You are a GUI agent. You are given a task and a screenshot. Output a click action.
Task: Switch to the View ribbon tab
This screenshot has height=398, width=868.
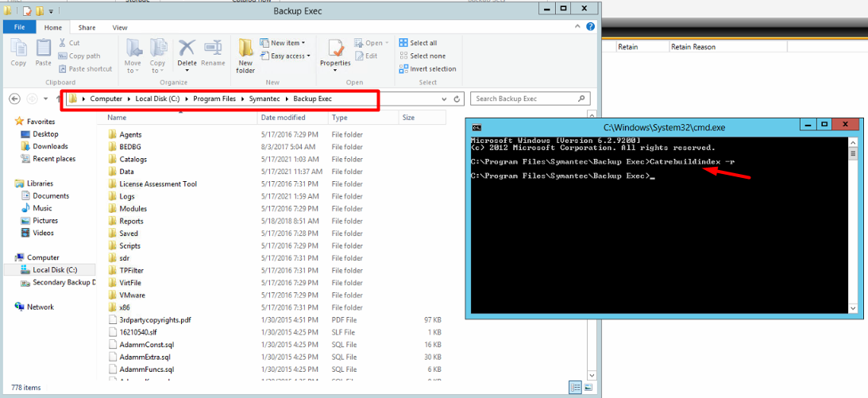120,27
